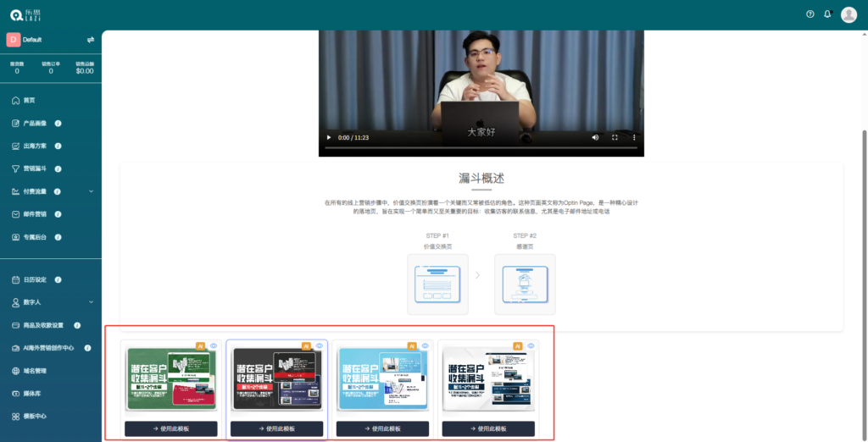Open the user profile avatar
Viewport: 868px width, 442px height.
(849, 14)
